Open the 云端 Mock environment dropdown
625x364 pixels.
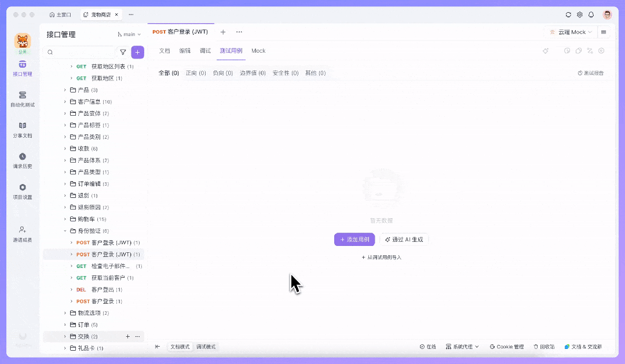(569, 32)
